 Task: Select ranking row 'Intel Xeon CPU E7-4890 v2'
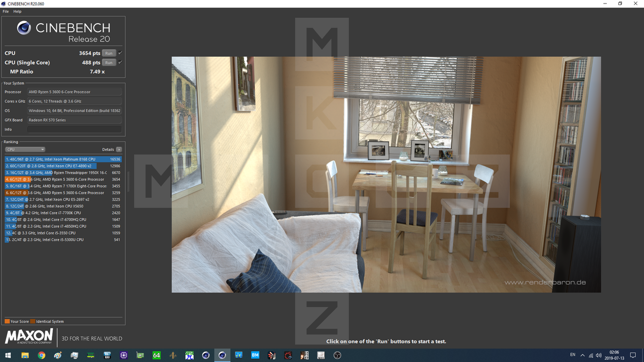click(x=63, y=166)
